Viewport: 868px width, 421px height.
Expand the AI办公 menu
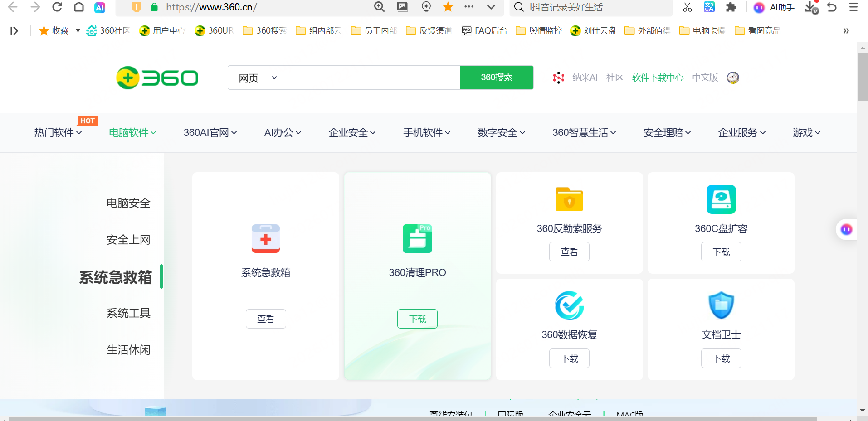pyautogui.click(x=283, y=132)
